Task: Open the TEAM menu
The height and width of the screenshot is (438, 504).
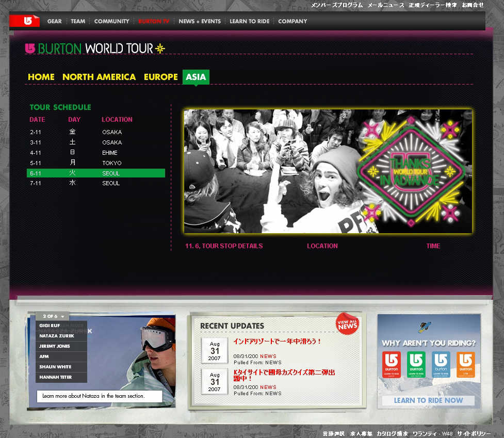Action: point(78,21)
